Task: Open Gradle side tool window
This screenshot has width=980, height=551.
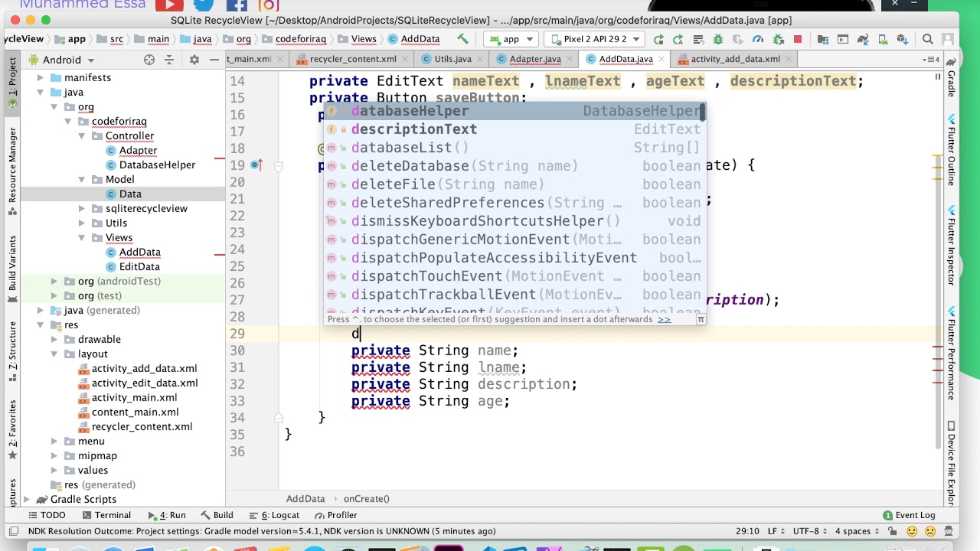Action: click(952, 78)
